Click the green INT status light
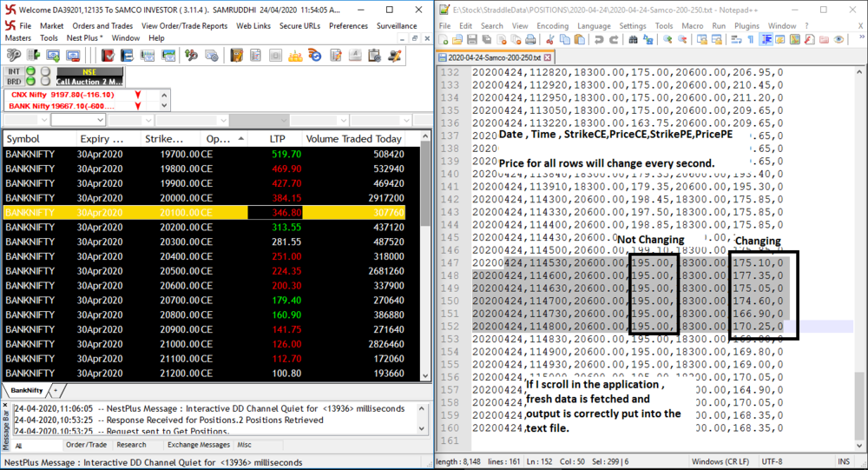The image size is (868, 470). pyautogui.click(x=31, y=71)
